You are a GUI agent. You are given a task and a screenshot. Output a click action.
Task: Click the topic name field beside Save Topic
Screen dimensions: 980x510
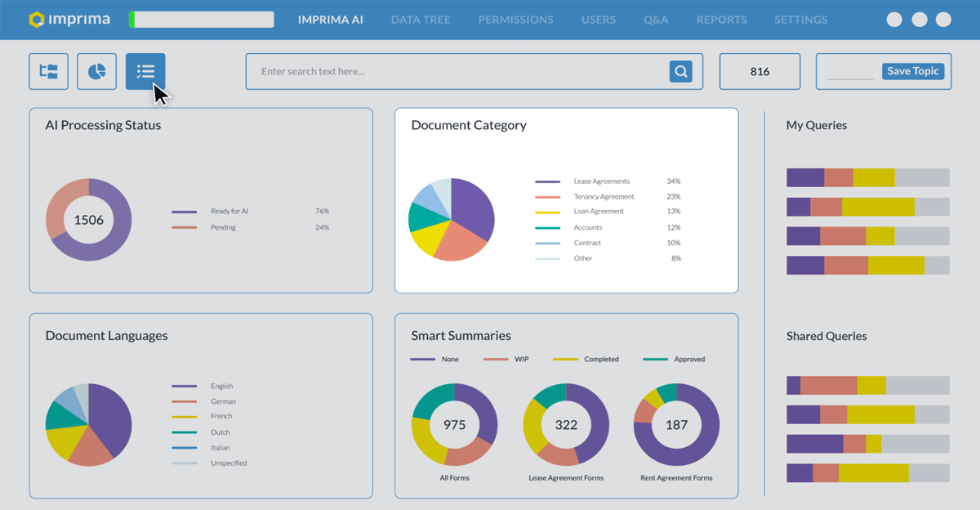tap(850, 72)
